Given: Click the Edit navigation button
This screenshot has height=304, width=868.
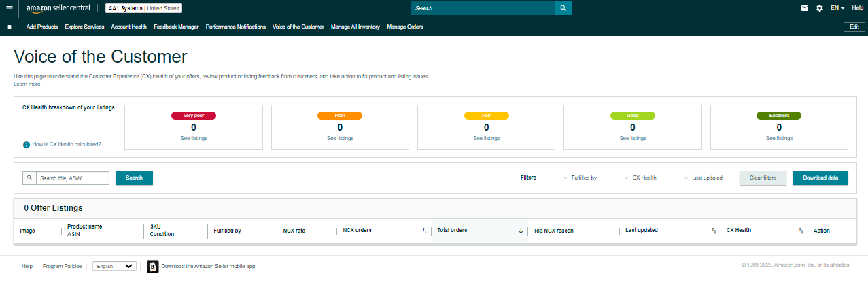Looking at the screenshot, I should (x=854, y=27).
